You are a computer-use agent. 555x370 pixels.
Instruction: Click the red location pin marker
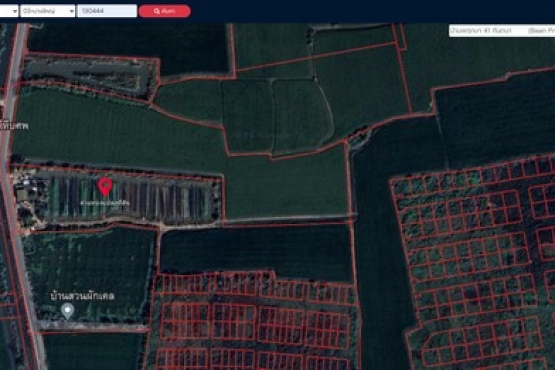(105, 187)
